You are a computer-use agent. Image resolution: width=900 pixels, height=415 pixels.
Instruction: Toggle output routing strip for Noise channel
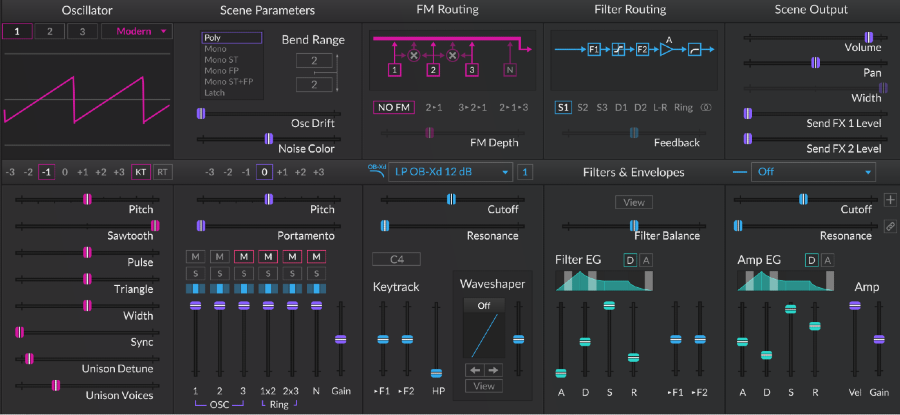tap(316, 289)
